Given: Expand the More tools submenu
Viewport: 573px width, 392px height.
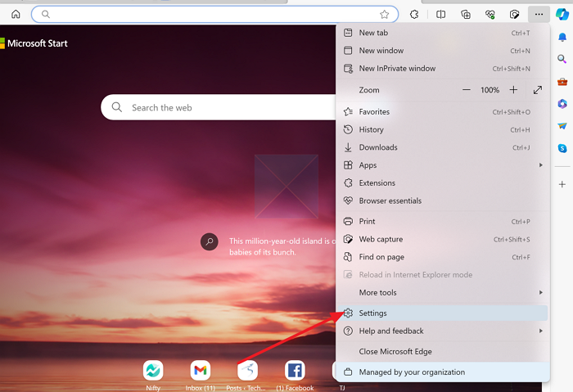Looking at the screenshot, I should tap(443, 293).
